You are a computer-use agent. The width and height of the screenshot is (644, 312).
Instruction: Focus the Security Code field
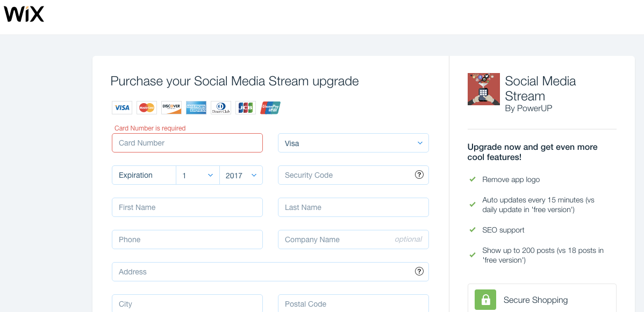(x=353, y=175)
